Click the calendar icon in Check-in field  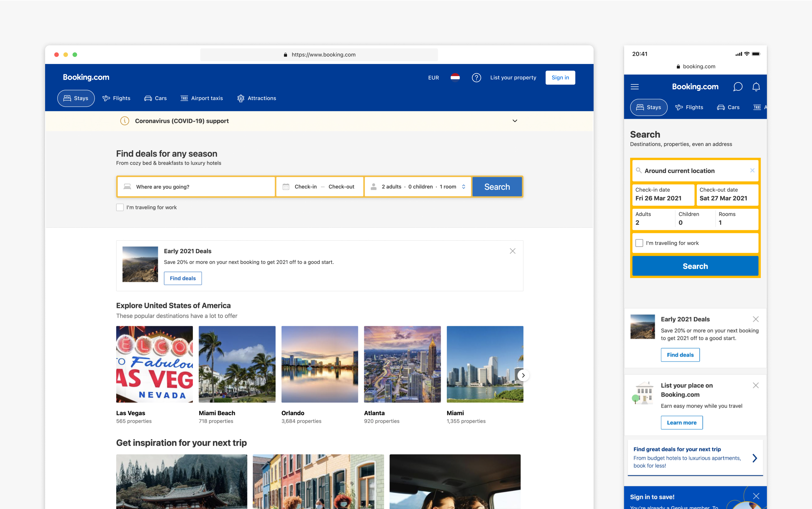tap(286, 186)
